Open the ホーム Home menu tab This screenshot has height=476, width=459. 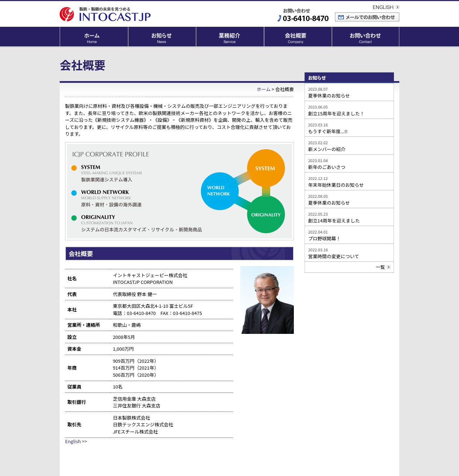[94, 37]
